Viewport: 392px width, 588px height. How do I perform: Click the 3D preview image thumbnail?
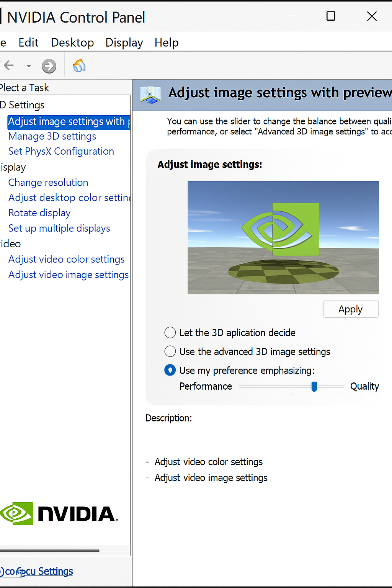(283, 237)
